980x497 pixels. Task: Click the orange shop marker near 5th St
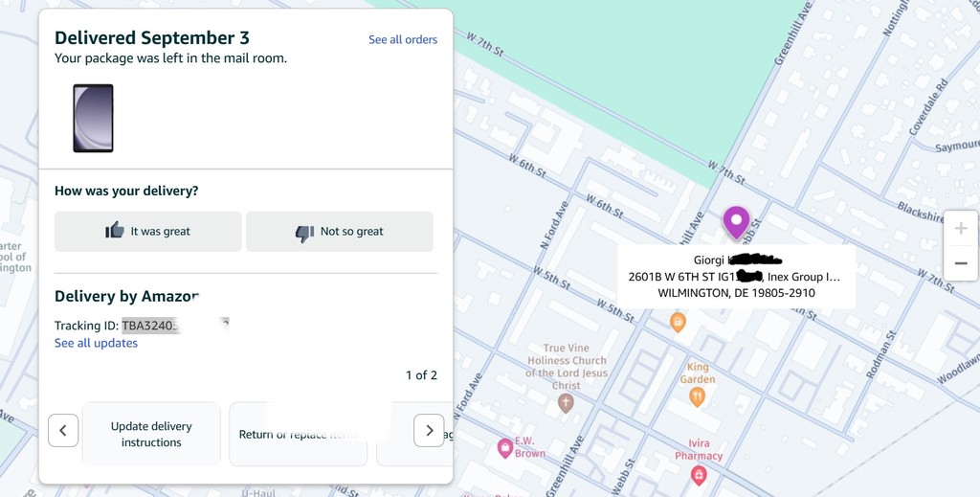(678, 321)
